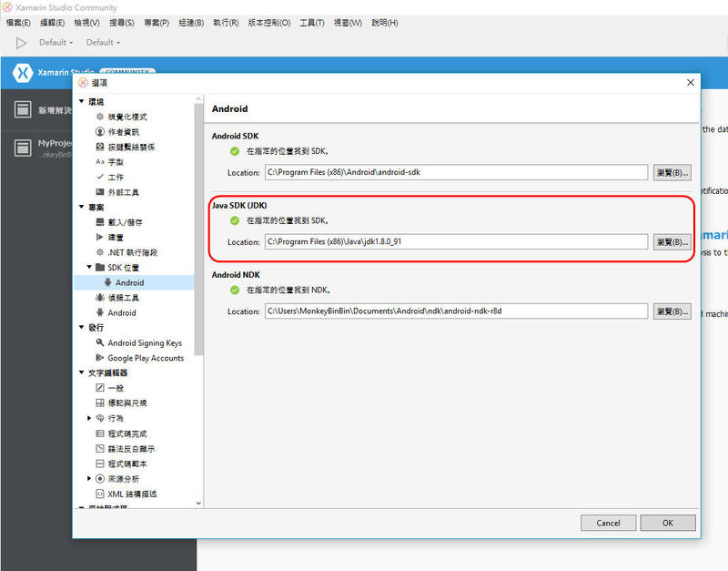Image resolution: width=728 pixels, height=571 pixels.
Task: Click the 建置 build icon
Action: point(99,237)
